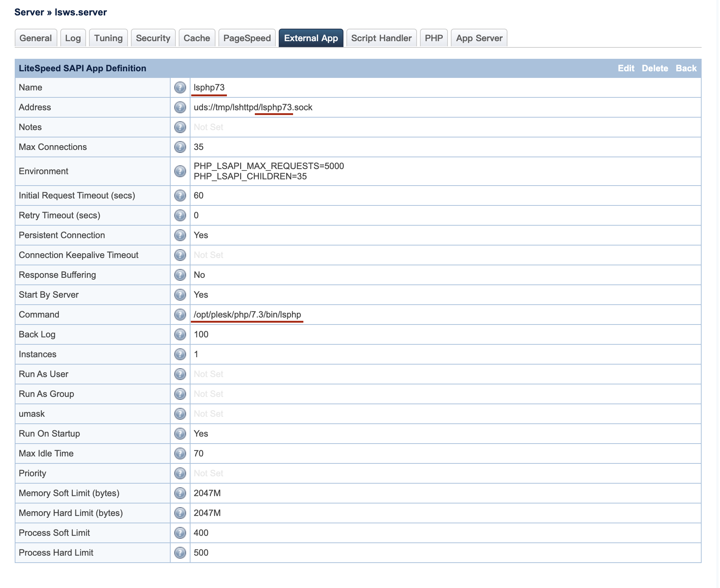720x588 pixels.
Task: Switch to the General tab
Action: click(x=36, y=38)
